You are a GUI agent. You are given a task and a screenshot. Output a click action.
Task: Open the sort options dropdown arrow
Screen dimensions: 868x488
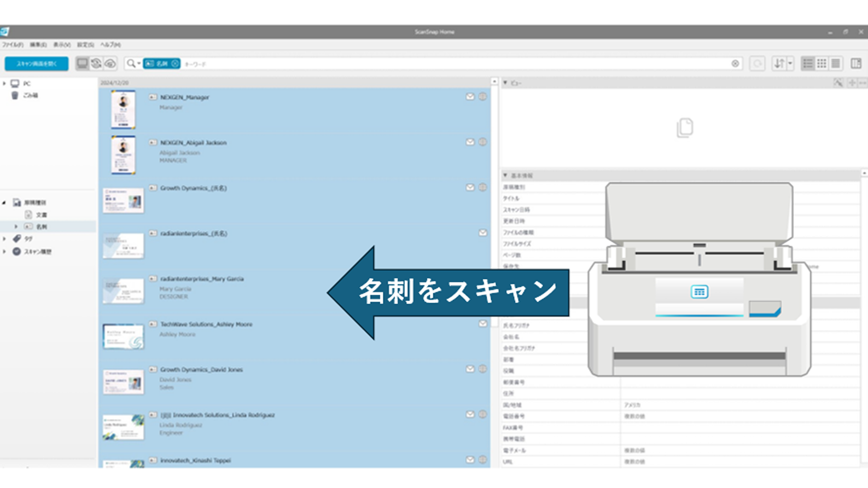pyautogui.click(x=790, y=63)
